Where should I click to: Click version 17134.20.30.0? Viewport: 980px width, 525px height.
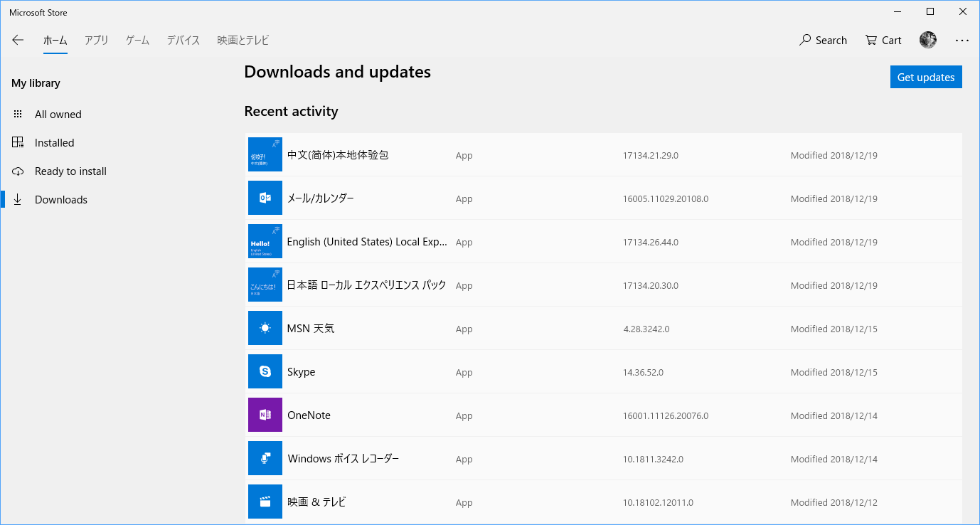pyautogui.click(x=651, y=285)
